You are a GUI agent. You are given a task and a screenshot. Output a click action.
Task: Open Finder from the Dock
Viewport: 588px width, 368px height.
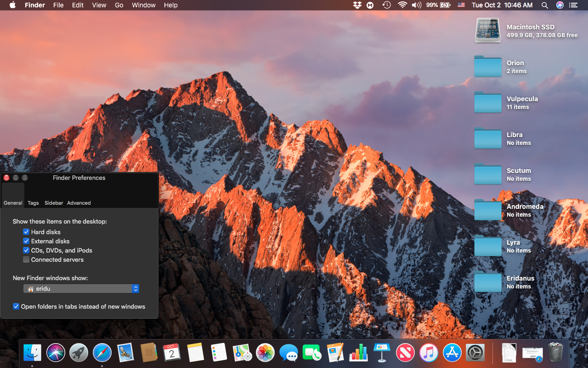point(32,353)
